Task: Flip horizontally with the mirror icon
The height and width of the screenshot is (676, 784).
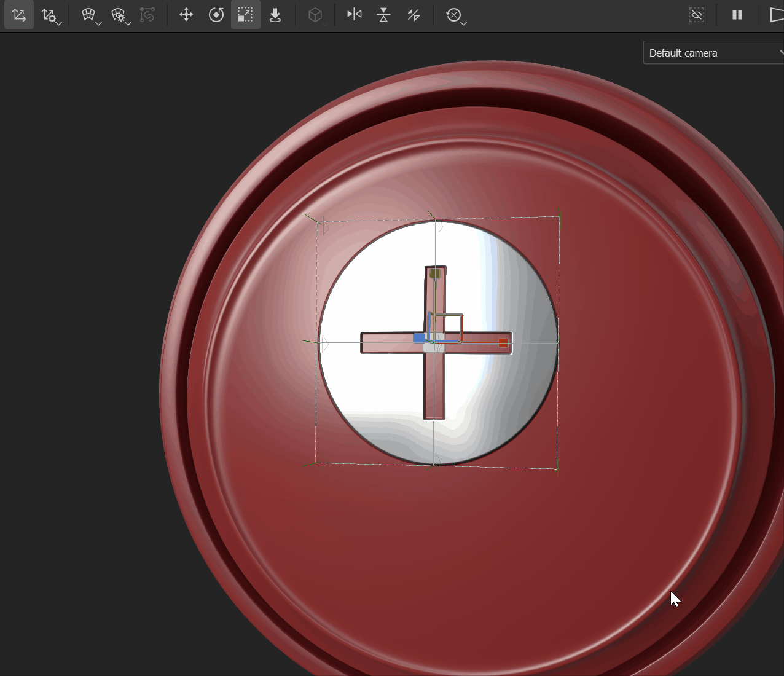Action: pos(355,14)
